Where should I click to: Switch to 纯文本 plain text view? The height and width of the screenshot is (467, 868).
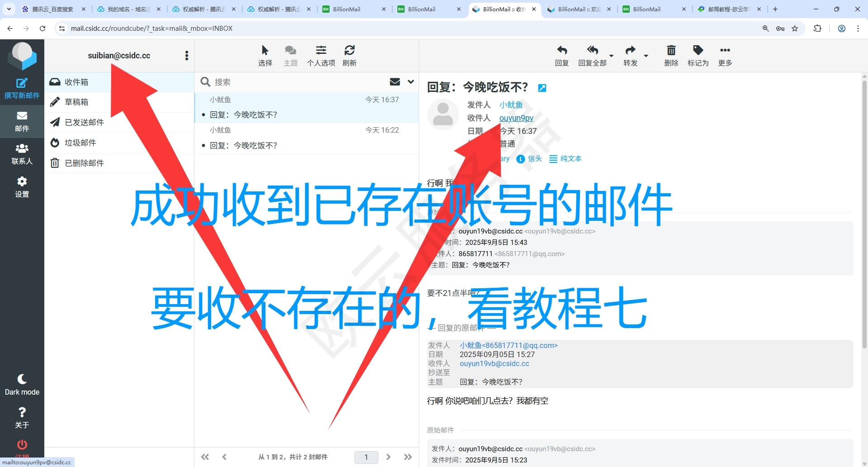pyautogui.click(x=566, y=158)
